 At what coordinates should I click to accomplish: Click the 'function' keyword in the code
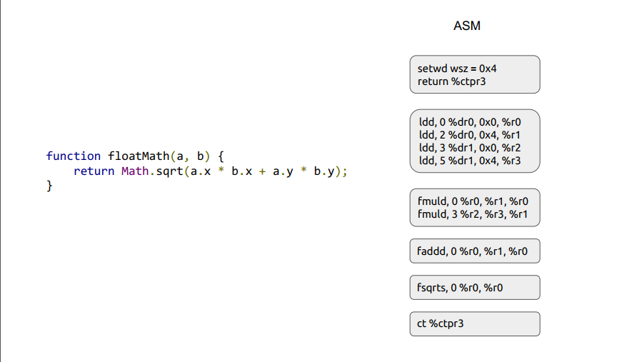point(74,156)
